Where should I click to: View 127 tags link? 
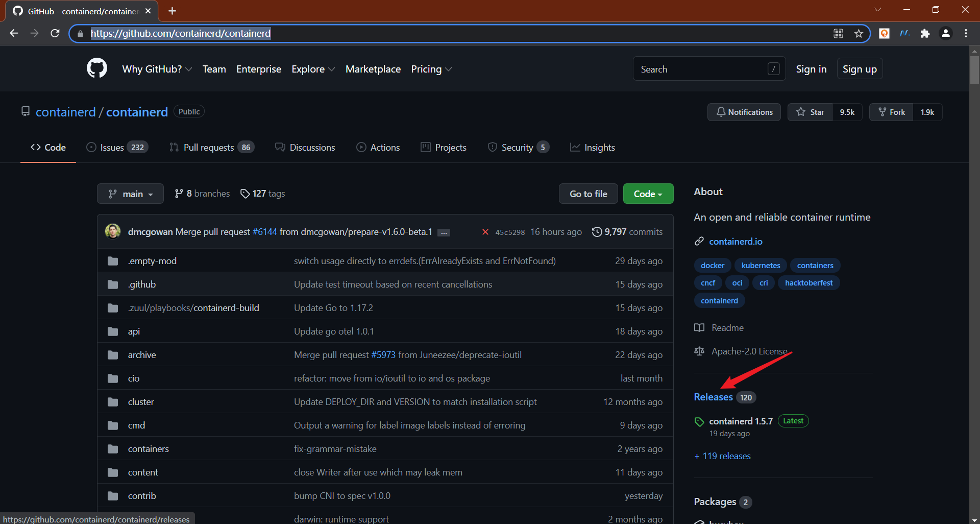tap(263, 194)
